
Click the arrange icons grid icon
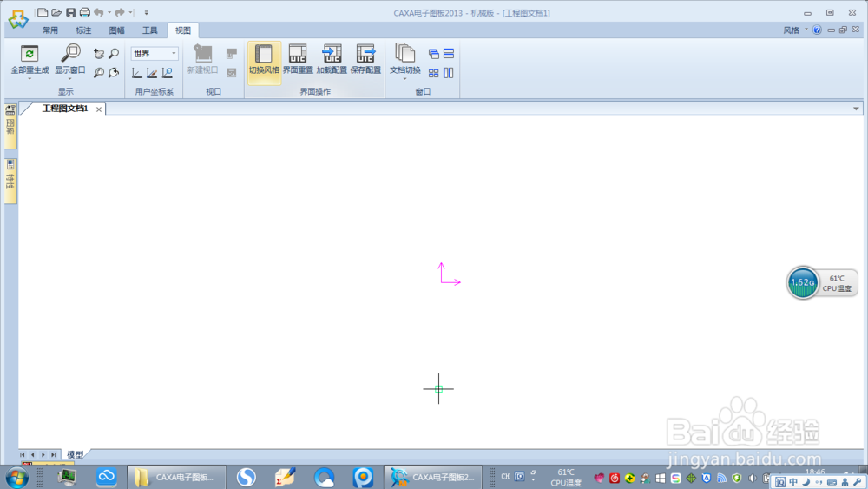pyautogui.click(x=433, y=73)
